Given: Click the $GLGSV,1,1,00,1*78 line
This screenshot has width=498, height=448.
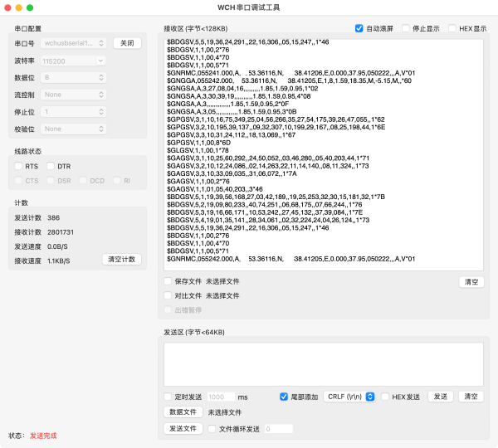Looking at the screenshot, I should pos(198,150).
